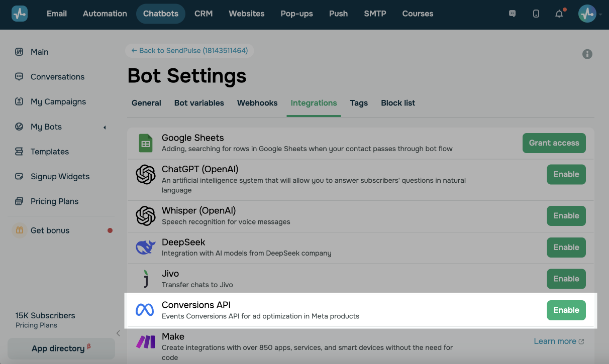Image resolution: width=609 pixels, height=364 pixels.
Task: Enable the DeepSeek integration
Action: coord(566,247)
